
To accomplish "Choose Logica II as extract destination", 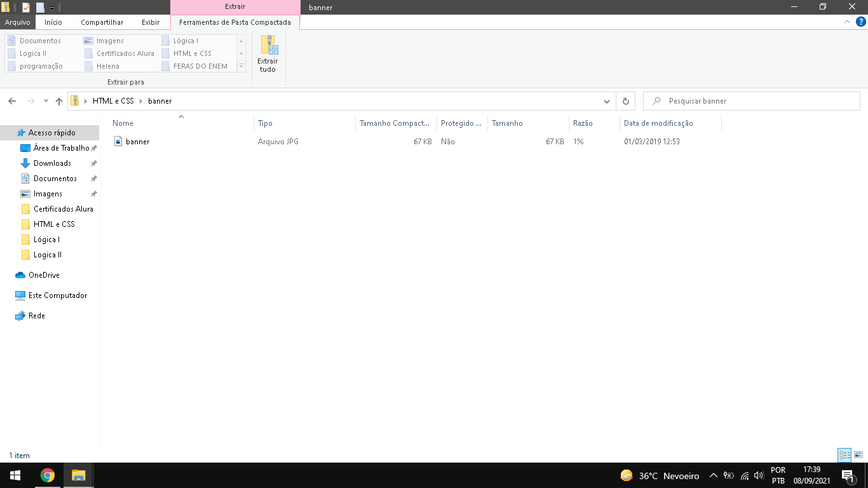I will point(33,53).
